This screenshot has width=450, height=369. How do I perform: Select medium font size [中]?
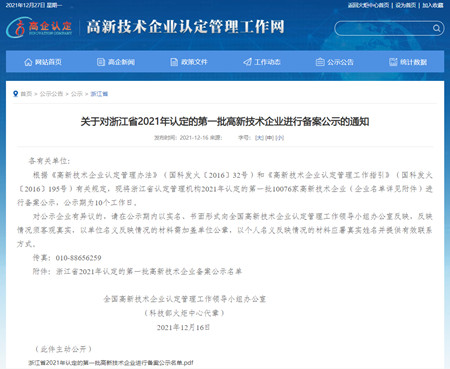click(269, 138)
